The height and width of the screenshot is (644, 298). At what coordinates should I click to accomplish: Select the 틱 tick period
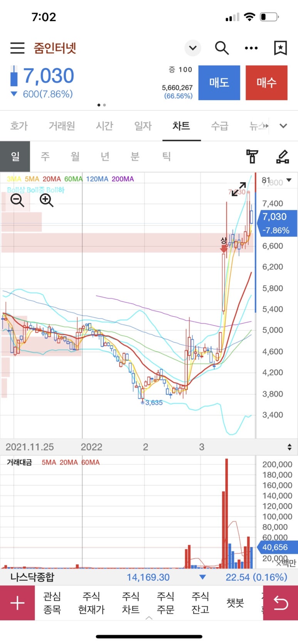[166, 156]
